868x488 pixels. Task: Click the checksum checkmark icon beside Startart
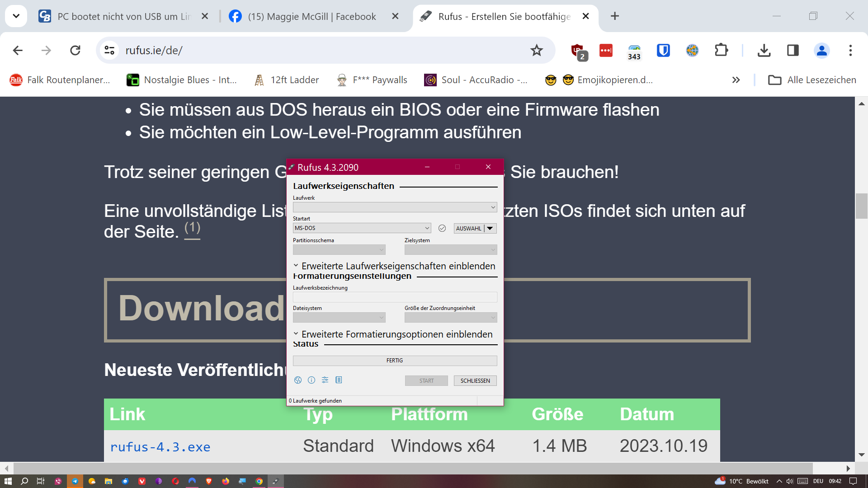click(442, 228)
